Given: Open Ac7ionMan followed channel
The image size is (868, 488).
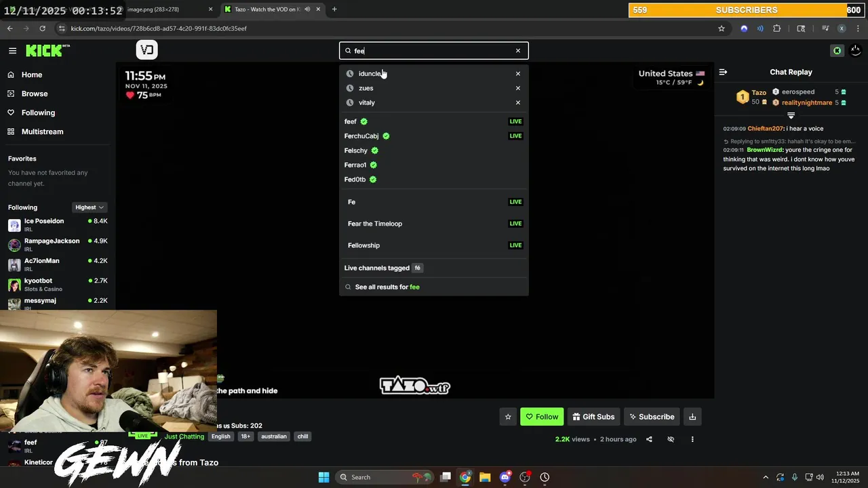Looking at the screenshot, I should tap(58, 264).
